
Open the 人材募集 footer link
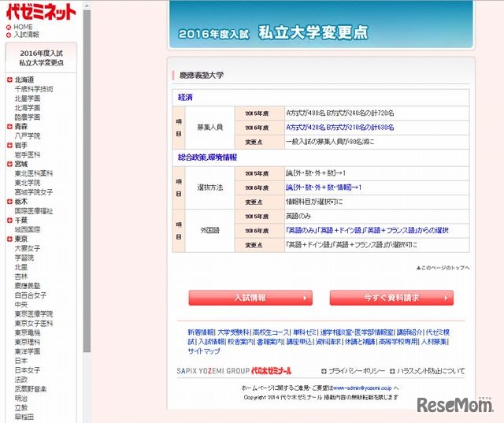pyautogui.click(x=434, y=342)
